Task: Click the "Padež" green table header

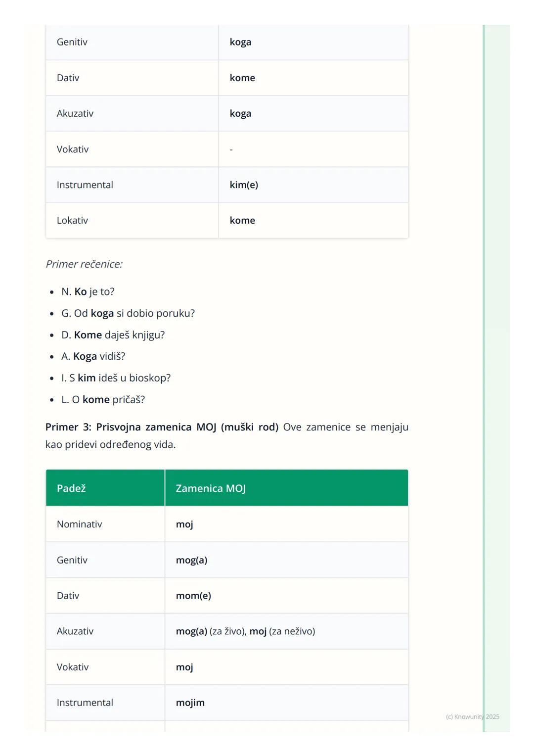Action: coord(71,488)
